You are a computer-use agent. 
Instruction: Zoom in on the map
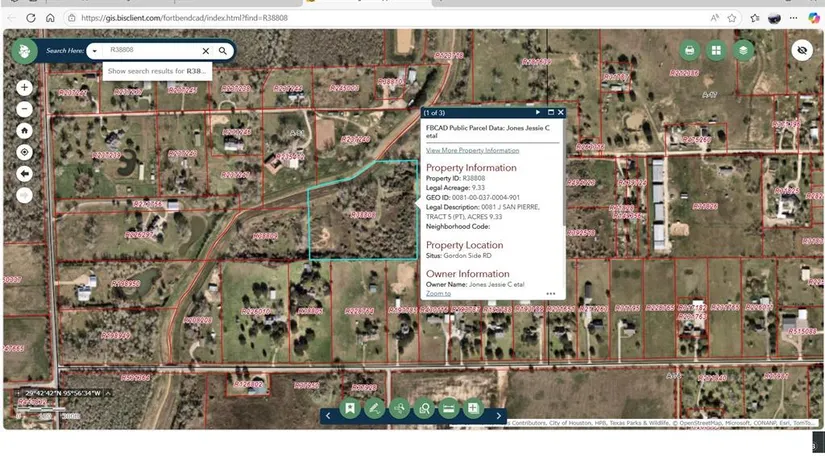click(25, 88)
